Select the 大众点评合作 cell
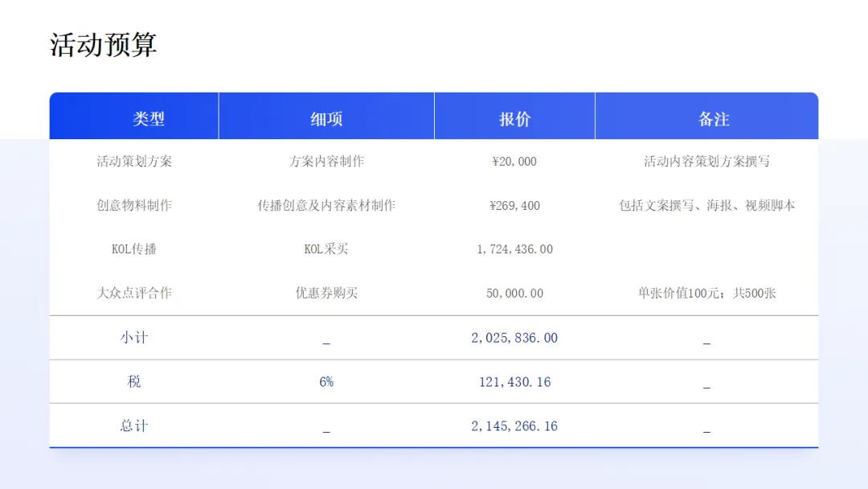The width and height of the screenshot is (868, 489). (x=134, y=293)
